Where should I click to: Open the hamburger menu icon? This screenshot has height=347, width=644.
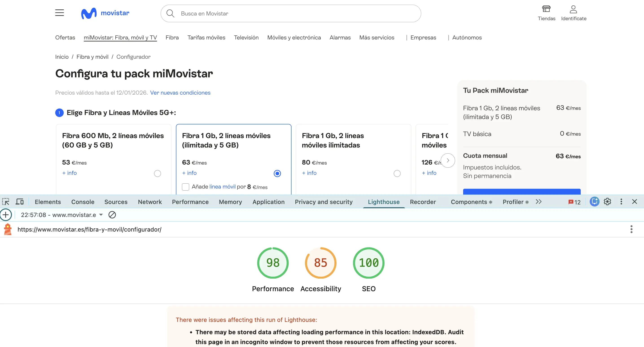(x=59, y=13)
